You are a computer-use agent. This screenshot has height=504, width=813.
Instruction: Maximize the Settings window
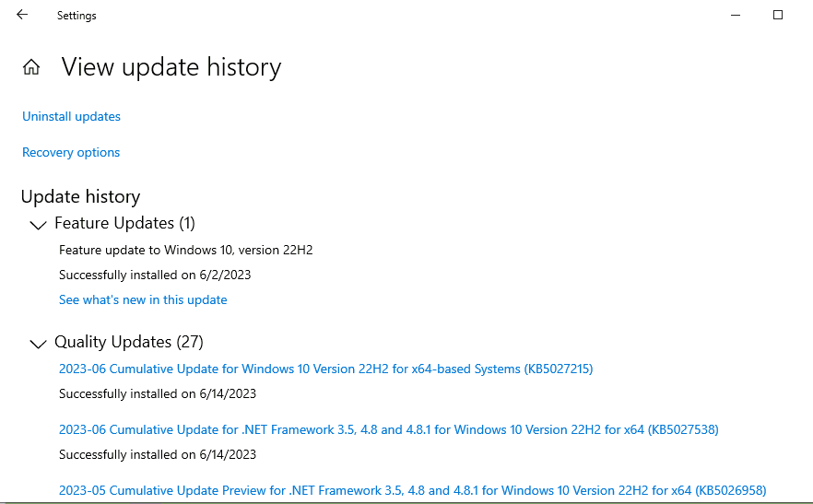pos(777,15)
